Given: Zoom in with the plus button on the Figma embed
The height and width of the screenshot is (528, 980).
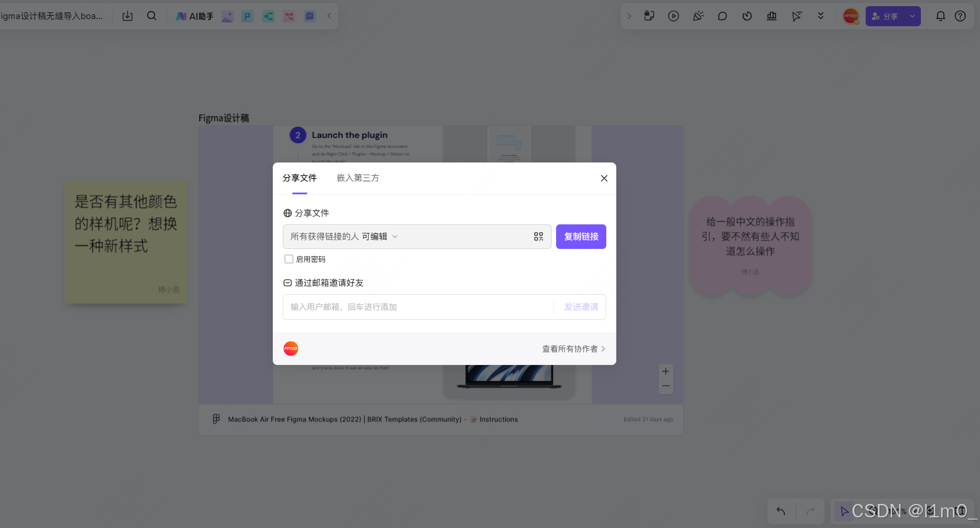Looking at the screenshot, I should [x=666, y=371].
